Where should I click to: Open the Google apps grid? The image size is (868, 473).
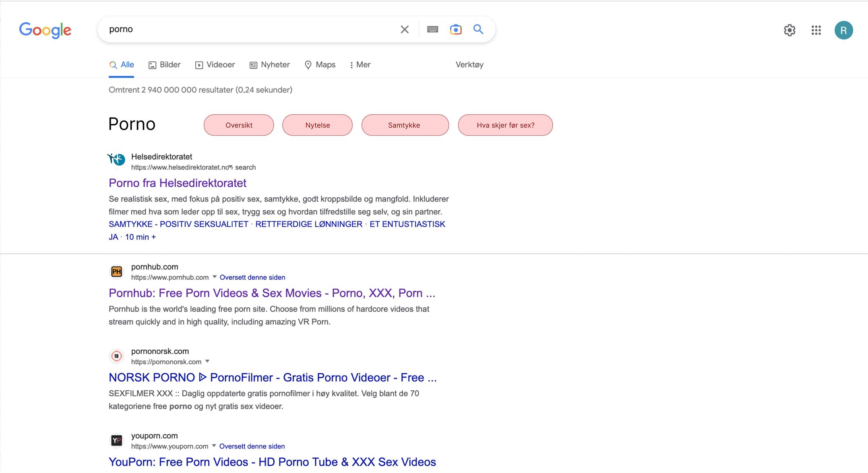(x=816, y=30)
